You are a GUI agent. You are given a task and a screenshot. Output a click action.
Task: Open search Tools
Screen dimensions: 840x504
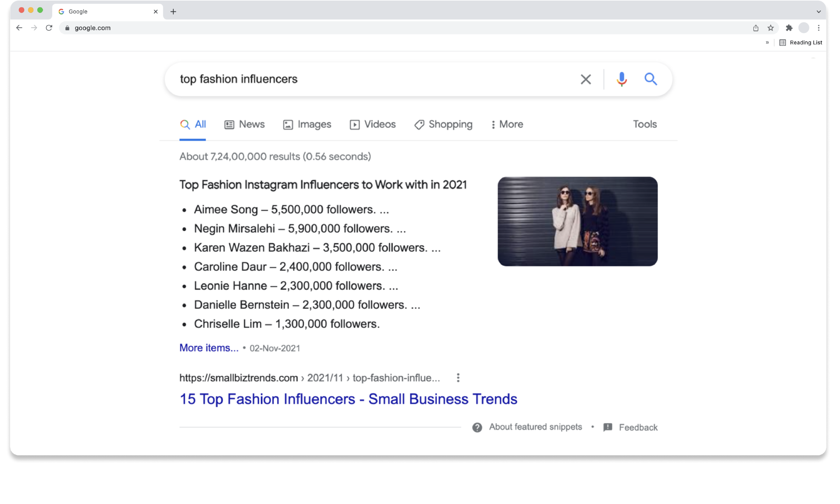644,124
